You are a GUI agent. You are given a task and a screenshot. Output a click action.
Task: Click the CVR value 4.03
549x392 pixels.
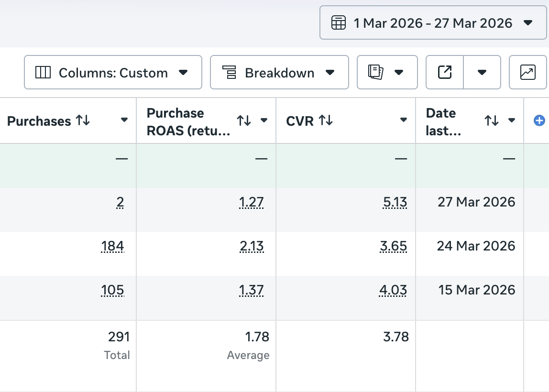pyautogui.click(x=393, y=291)
